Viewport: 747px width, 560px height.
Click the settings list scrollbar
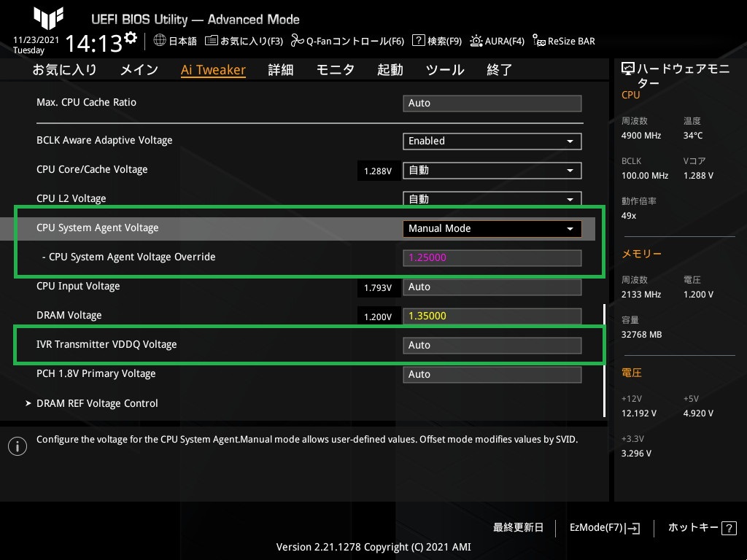coord(605,360)
